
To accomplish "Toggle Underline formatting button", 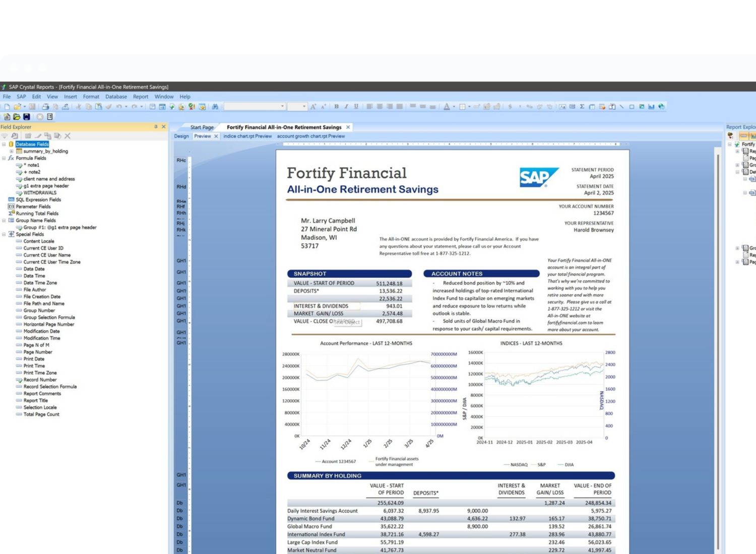I will (356, 107).
